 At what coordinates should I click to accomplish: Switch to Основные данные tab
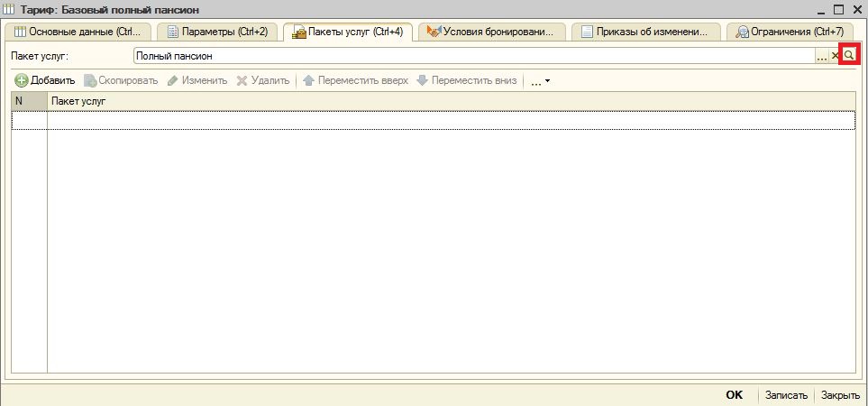[x=80, y=32]
